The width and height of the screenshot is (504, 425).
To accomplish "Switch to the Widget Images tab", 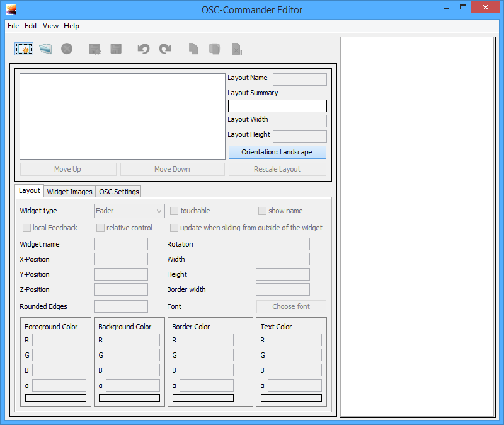I will (x=70, y=192).
